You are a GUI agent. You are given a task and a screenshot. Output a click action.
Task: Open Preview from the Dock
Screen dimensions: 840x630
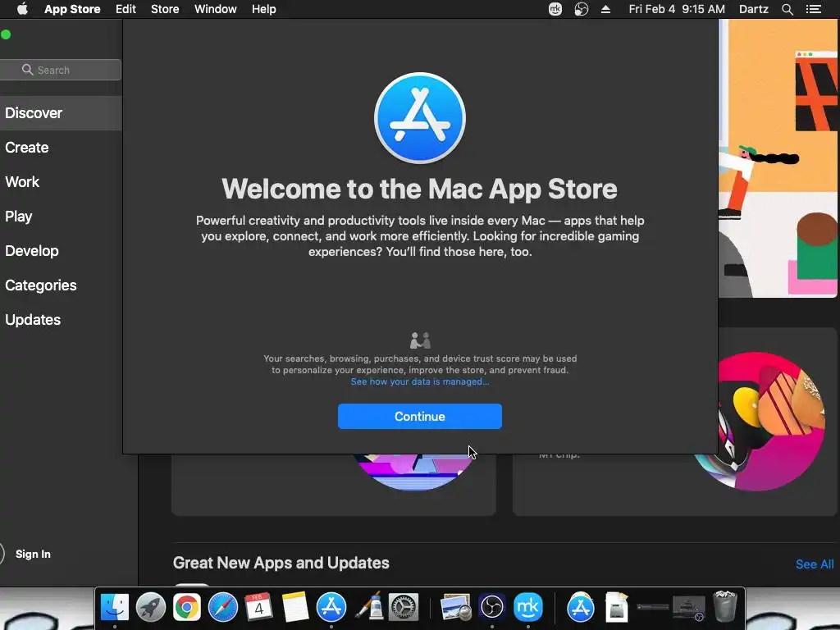pos(455,607)
